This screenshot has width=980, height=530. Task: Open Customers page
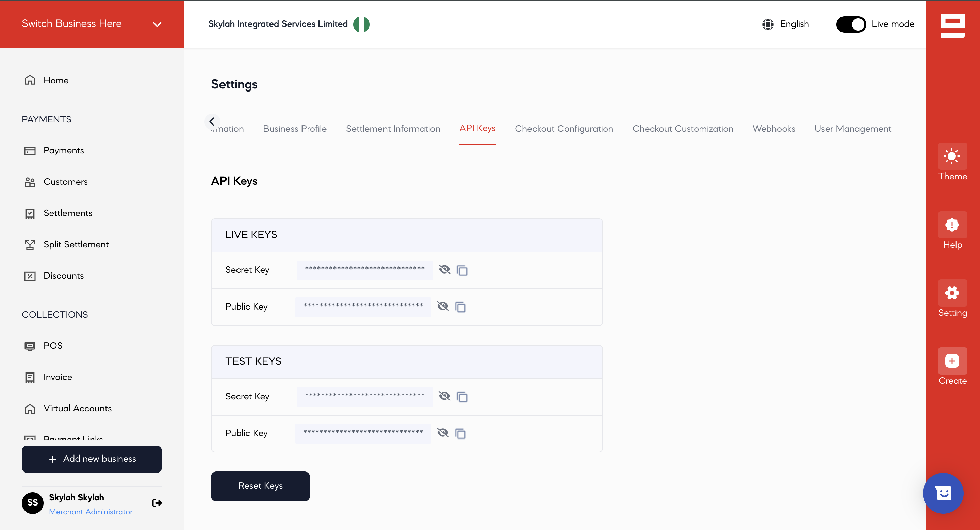pos(56,182)
